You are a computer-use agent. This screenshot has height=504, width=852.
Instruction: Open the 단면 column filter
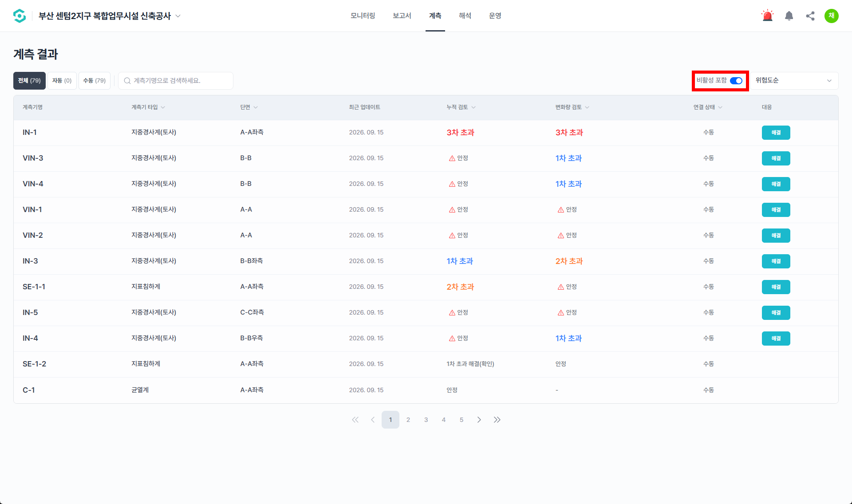pos(256,107)
